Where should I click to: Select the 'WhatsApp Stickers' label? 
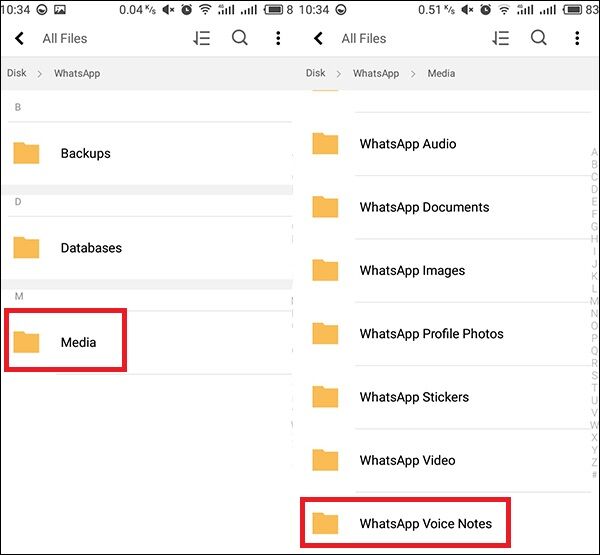coord(414,397)
